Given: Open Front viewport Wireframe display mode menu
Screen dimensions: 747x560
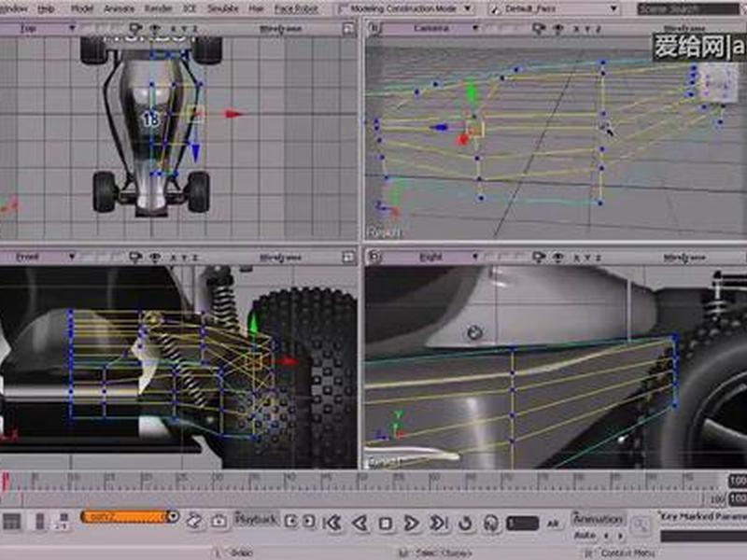Looking at the screenshot, I should [x=281, y=258].
